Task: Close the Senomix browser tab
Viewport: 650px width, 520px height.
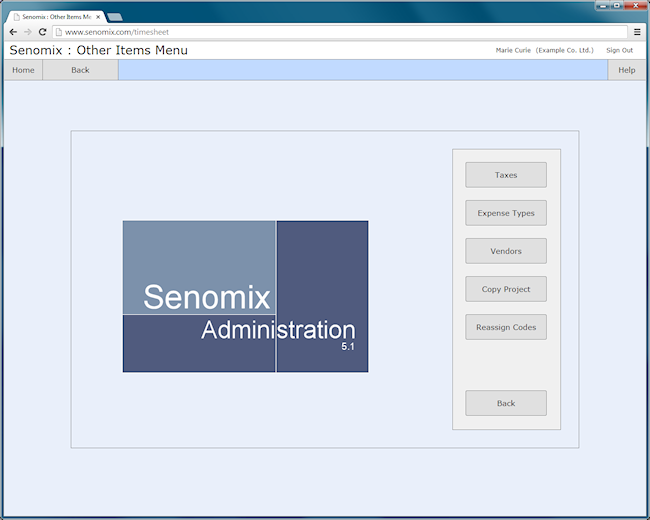Action: [98, 17]
